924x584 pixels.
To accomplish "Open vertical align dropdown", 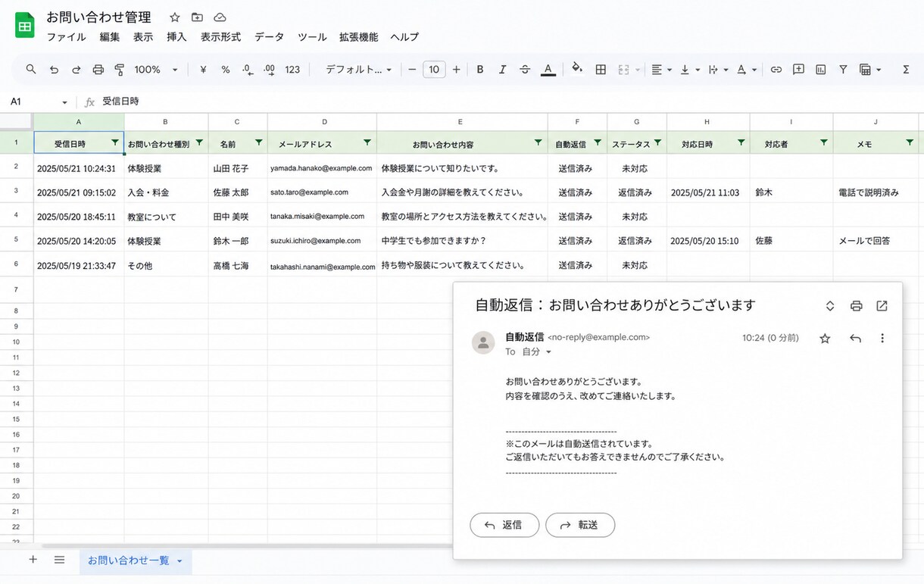I will pos(689,69).
